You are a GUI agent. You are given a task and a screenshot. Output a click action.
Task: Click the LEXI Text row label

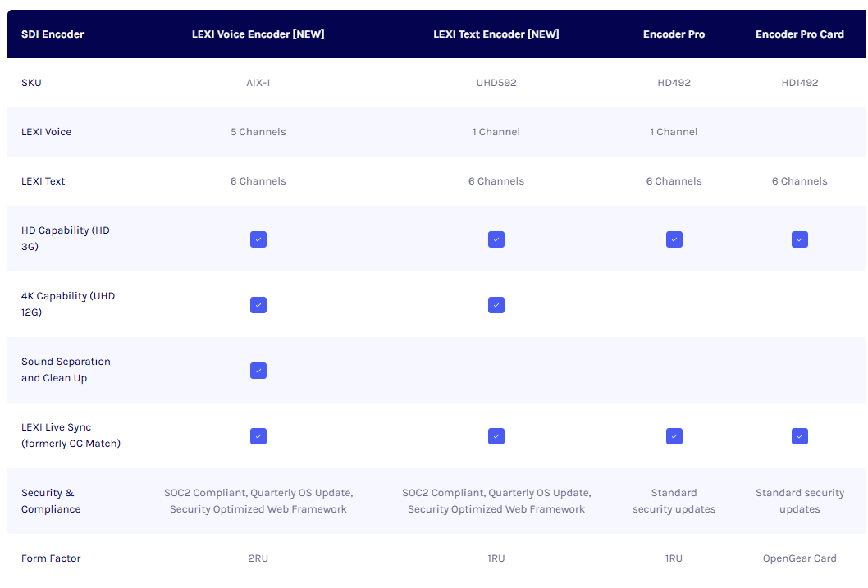tap(43, 181)
